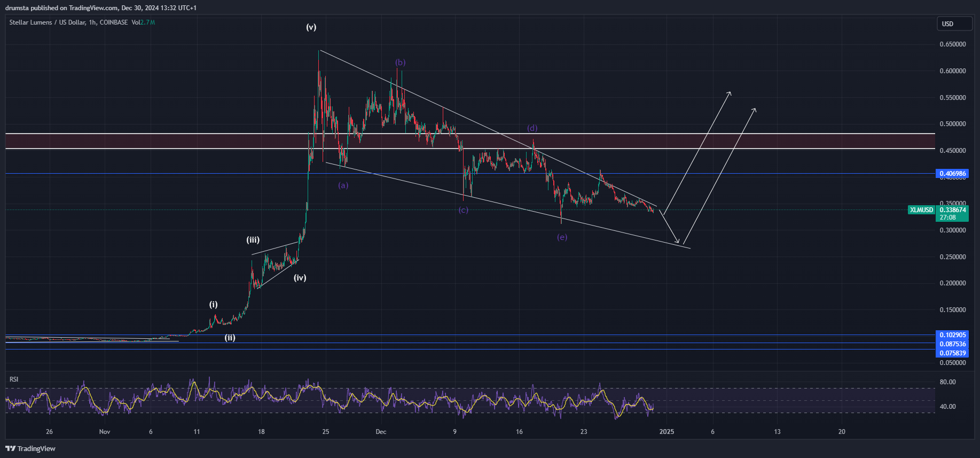Click the 0.300000 price axis value
The height and width of the screenshot is (458, 980).
pyautogui.click(x=953, y=230)
